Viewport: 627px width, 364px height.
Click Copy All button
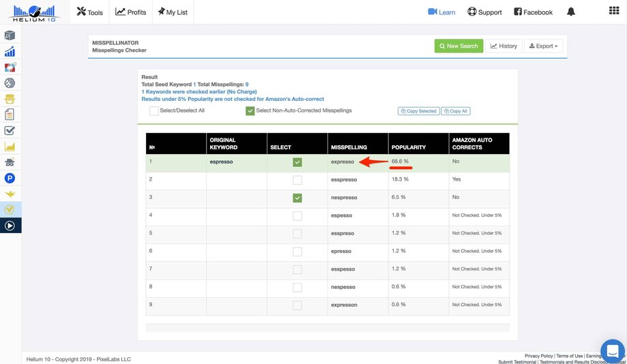pos(456,111)
